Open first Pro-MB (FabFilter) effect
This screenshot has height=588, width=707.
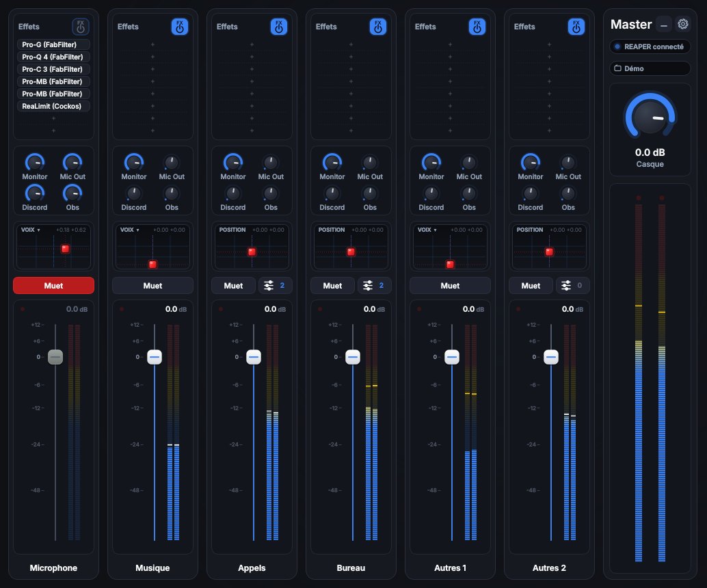53,81
